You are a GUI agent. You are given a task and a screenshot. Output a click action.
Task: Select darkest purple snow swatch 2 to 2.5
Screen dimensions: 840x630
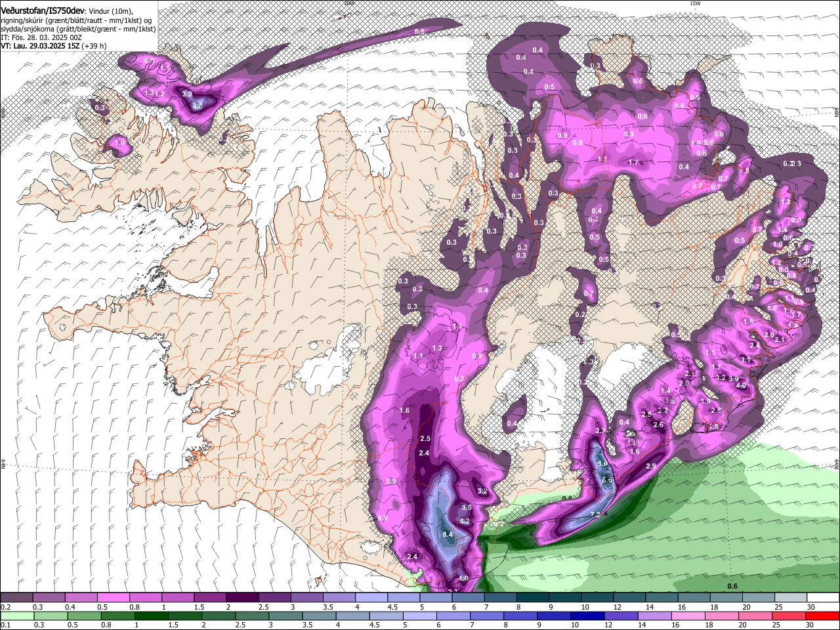pyautogui.click(x=242, y=597)
